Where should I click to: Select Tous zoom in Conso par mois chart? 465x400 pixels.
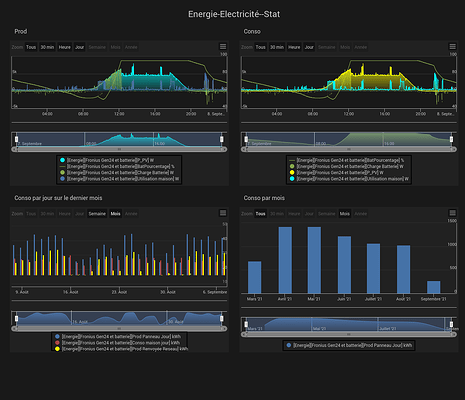pyautogui.click(x=260, y=214)
